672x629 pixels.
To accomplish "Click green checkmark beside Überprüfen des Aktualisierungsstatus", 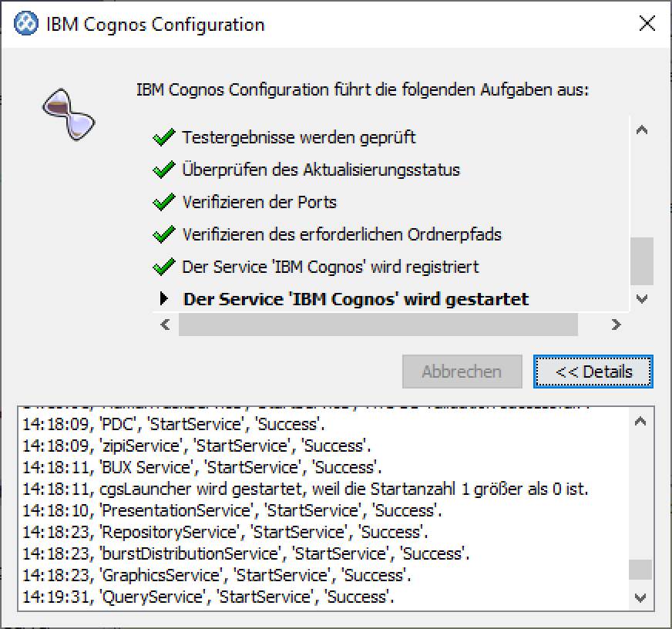I will [x=163, y=170].
